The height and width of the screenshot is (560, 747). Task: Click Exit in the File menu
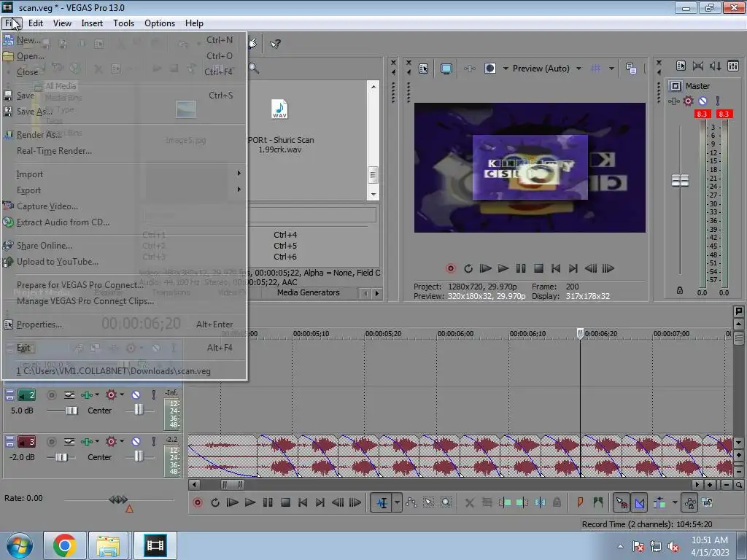pos(124,348)
